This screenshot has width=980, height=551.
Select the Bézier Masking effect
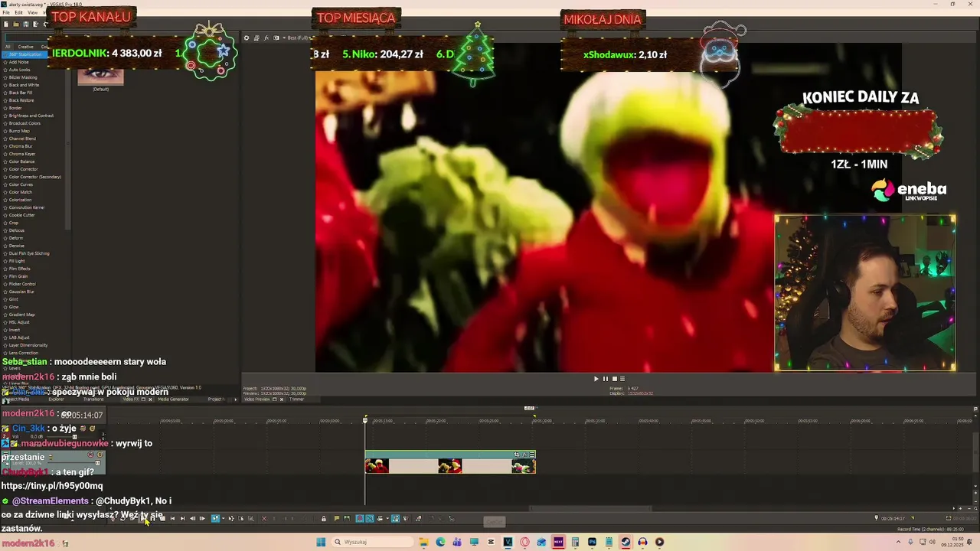(22, 77)
